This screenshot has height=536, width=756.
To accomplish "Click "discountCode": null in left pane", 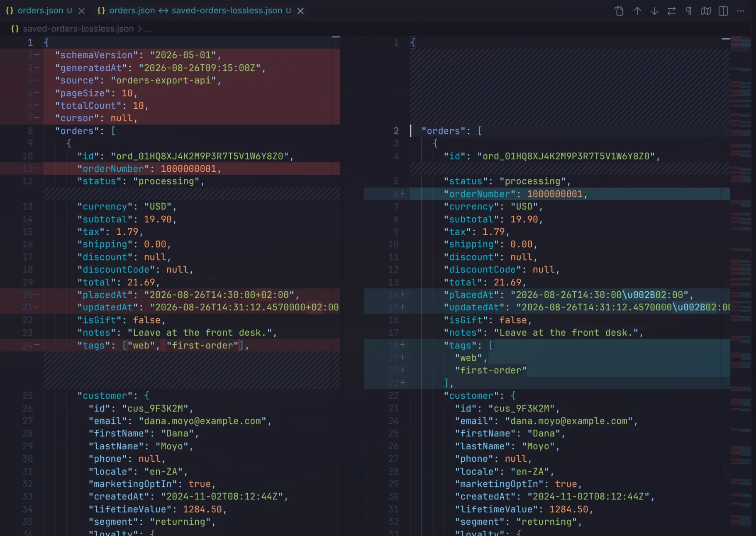I will [135, 269].
